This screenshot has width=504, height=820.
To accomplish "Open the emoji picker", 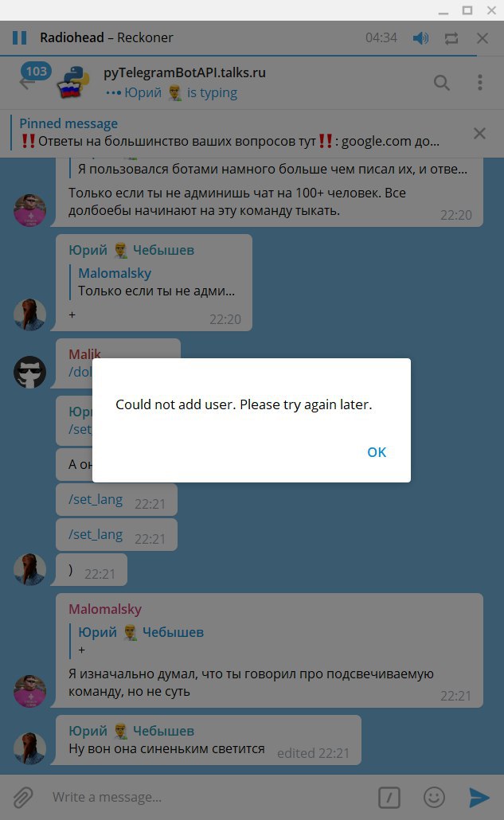I will [x=434, y=798].
